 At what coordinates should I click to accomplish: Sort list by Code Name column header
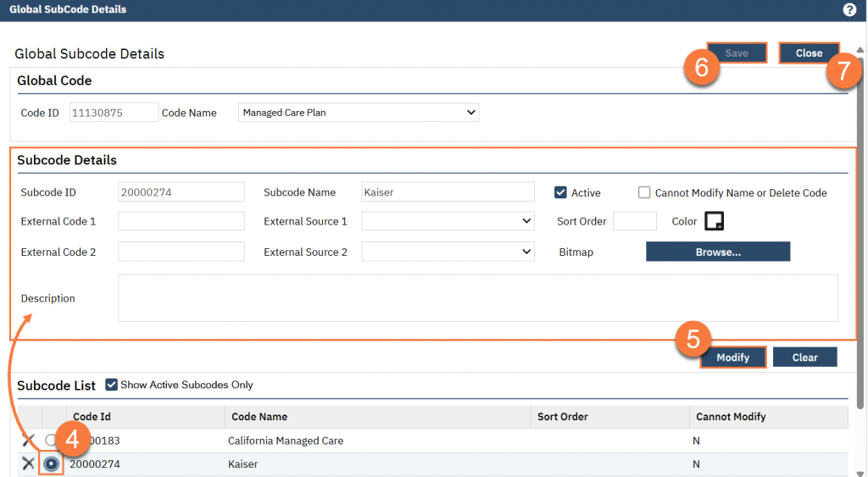259,417
